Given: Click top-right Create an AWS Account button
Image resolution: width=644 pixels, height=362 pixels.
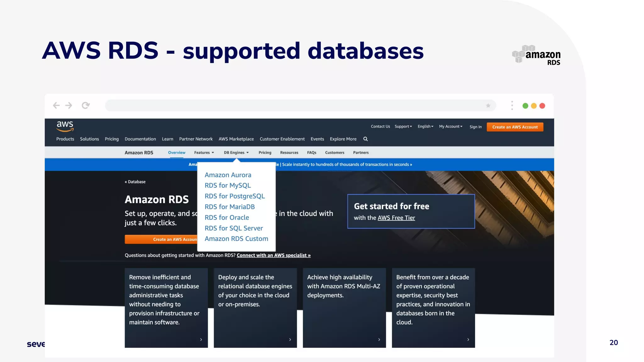Looking at the screenshot, I should click(x=515, y=127).
